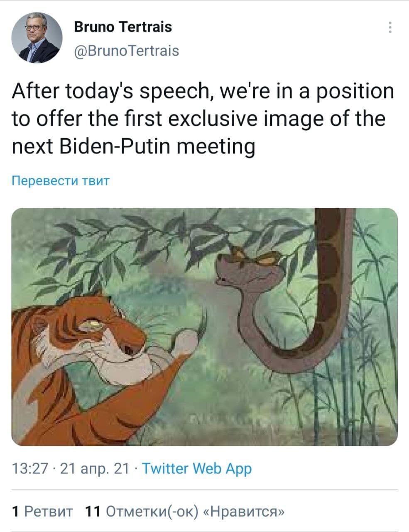
Task: Click the word "Biden-Putin" in the tweet
Action: point(110,146)
